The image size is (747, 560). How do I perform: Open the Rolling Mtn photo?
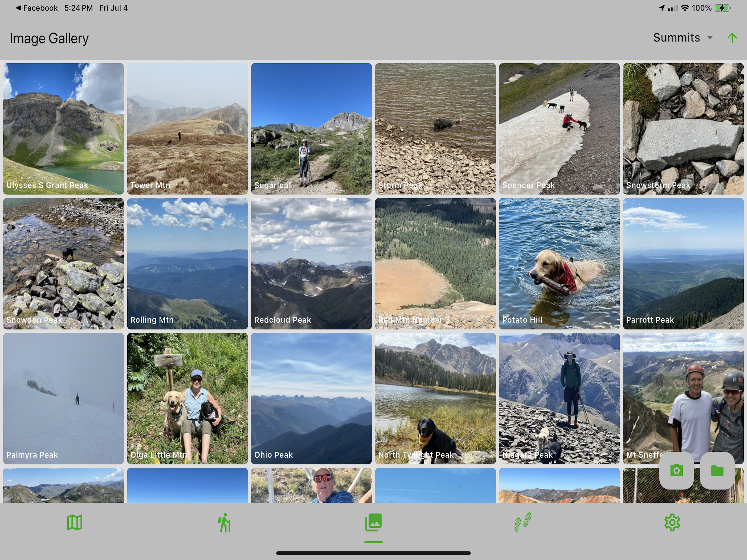pos(187,264)
